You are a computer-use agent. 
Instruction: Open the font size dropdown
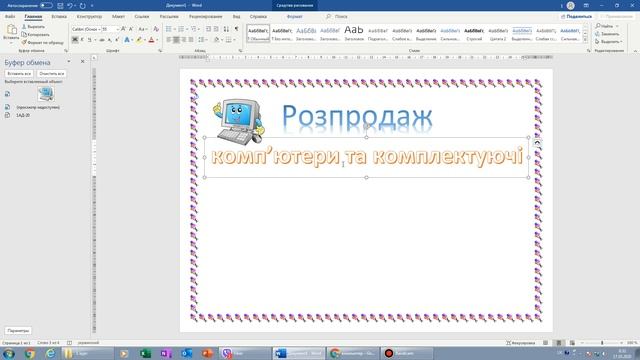coord(118,29)
